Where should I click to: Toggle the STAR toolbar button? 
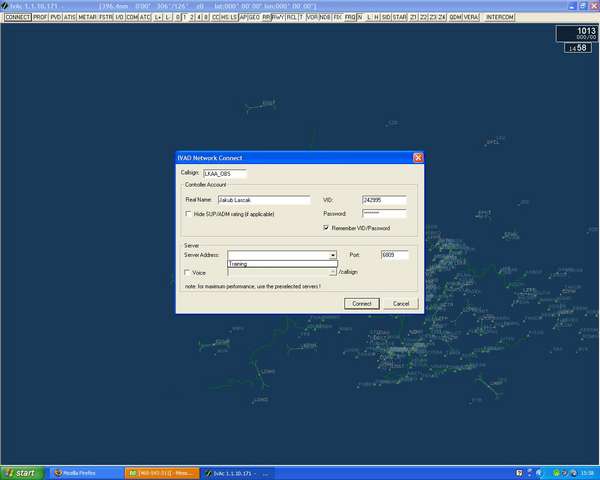point(399,17)
